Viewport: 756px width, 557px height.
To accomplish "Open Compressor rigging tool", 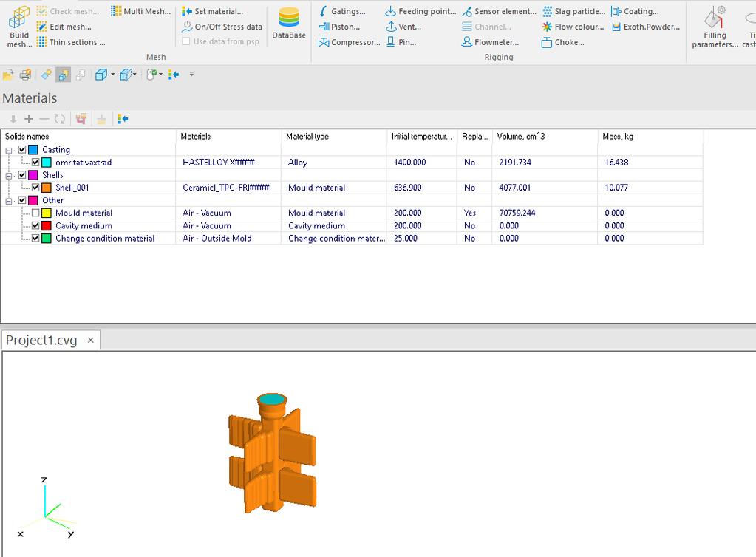I will pyautogui.click(x=350, y=42).
